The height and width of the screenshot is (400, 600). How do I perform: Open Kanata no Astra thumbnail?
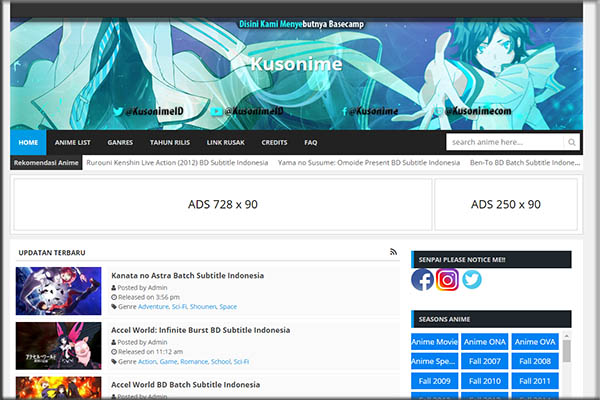(59, 291)
